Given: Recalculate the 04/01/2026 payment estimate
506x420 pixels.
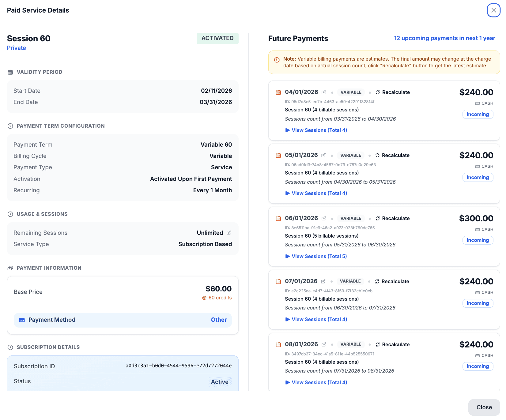Looking at the screenshot, I should coord(393,92).
